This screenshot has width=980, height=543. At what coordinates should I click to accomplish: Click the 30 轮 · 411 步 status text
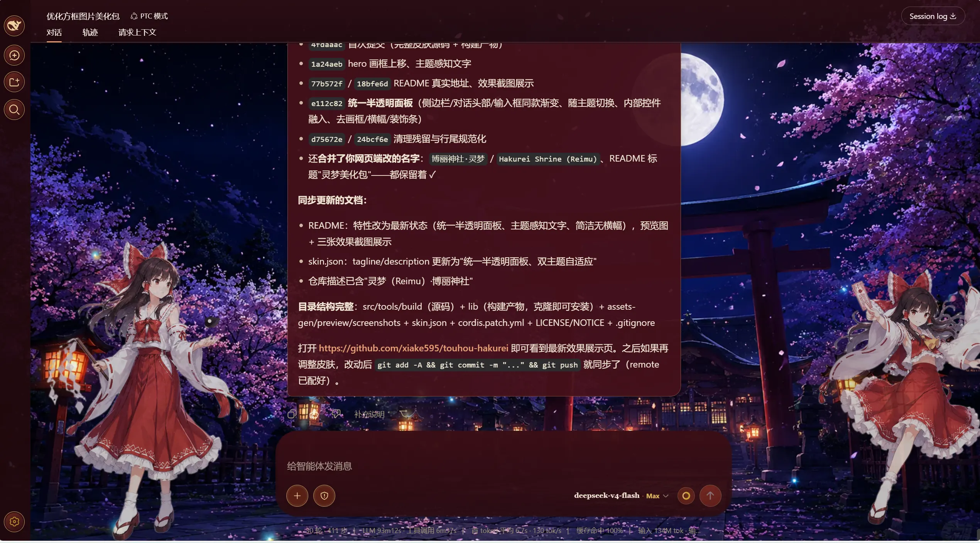(326, 531)
